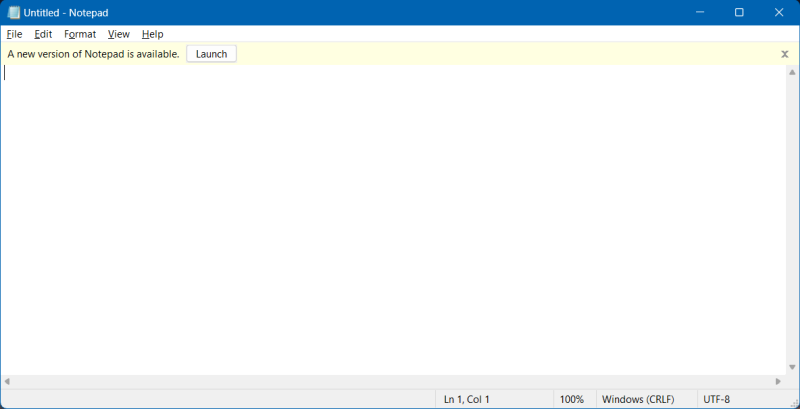Click the vertical scrollbar up arrow
This screenshot has width=800, height=409.
[792, 72]
